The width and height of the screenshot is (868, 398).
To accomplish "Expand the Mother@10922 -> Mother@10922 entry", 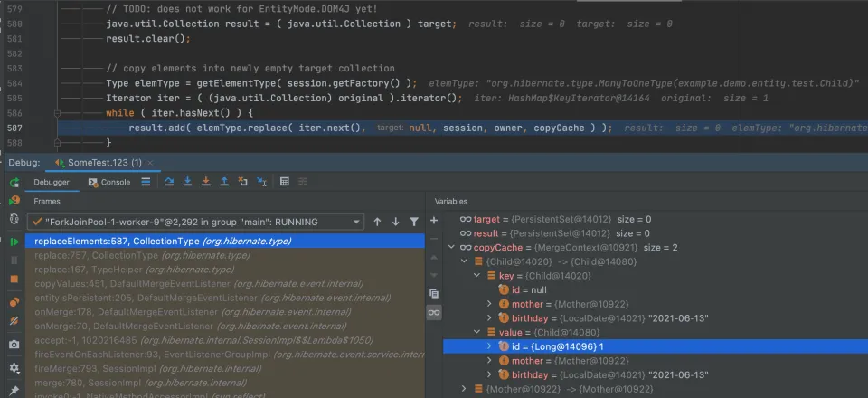I will click(x=465, y=389).
